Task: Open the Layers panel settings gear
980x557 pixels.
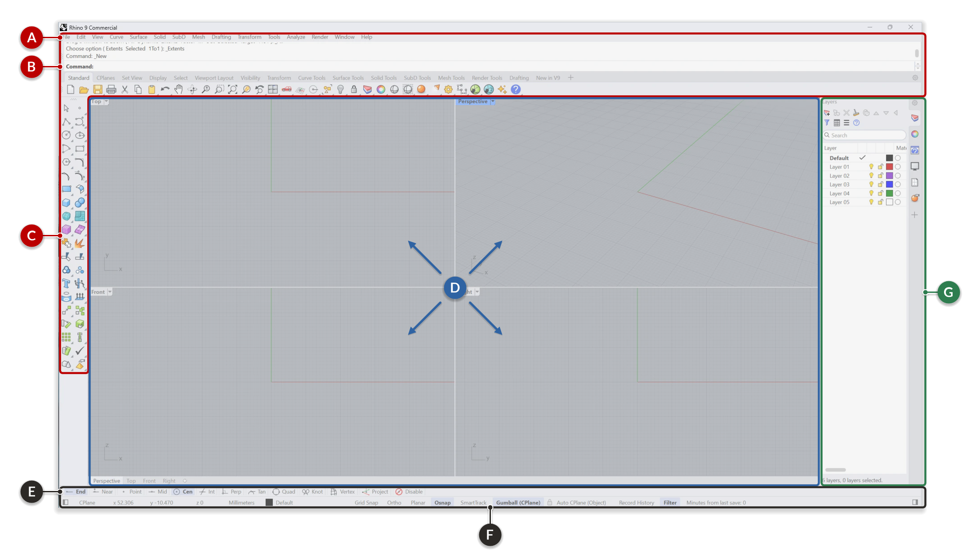Action: click(915, 103)
